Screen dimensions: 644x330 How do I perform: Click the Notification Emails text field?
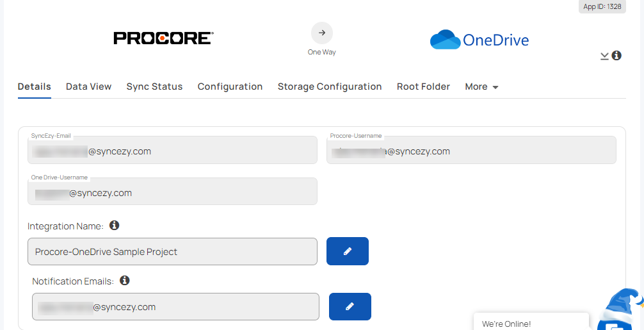pyautogui.click(x=176, y=306)
